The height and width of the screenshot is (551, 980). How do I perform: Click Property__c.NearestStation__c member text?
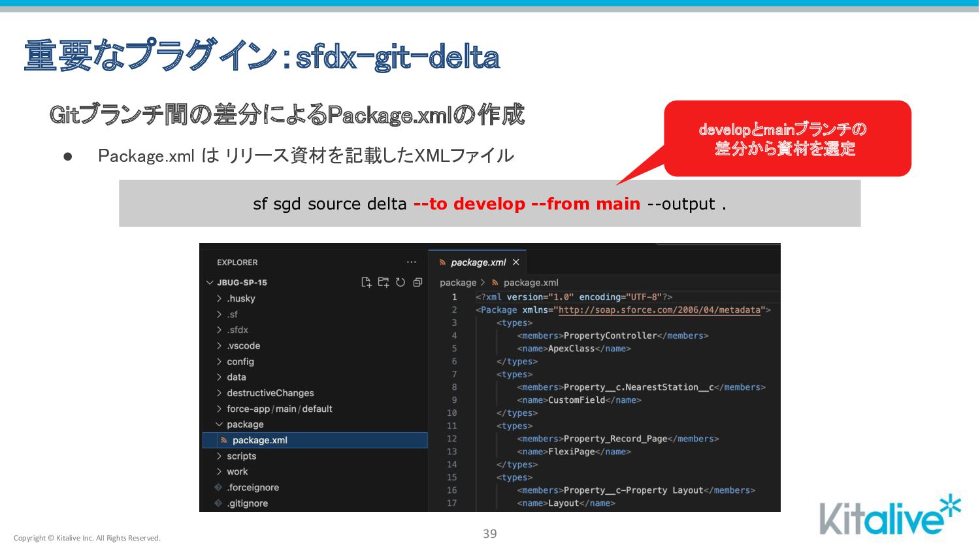click(638, 387)
